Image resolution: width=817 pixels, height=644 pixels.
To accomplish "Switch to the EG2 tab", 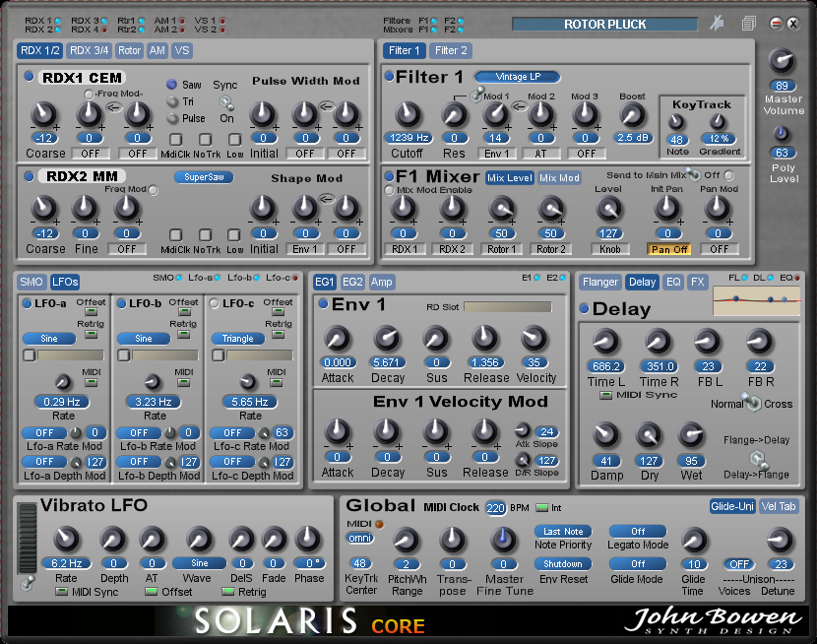I will click(352, 282).
